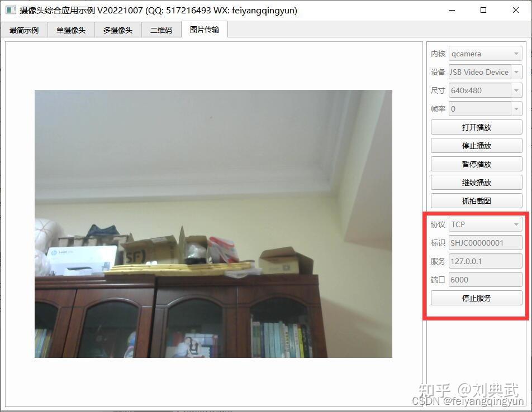The height and width of the screenshot is (412, 532).
Task: Open the 内核 kernel dropdown showing qcamera
Action: click(x=484, y=54)
